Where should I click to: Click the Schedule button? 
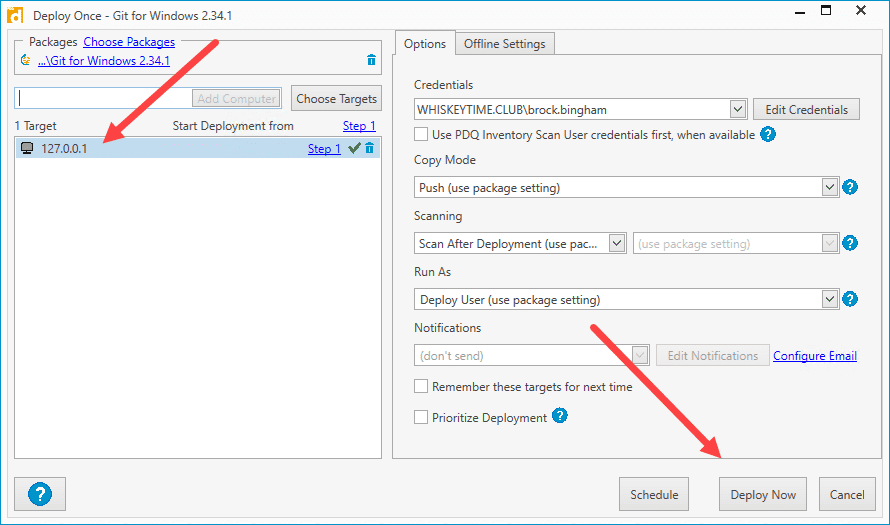pos(654,494)
